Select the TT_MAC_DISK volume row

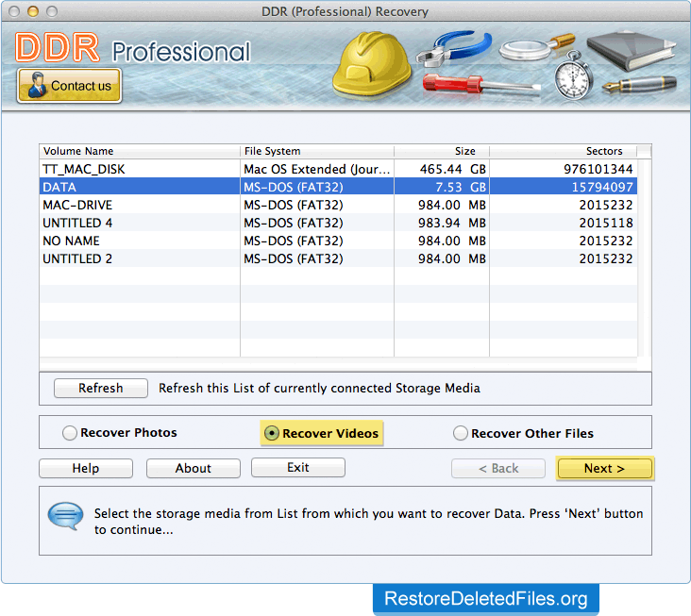click(338, 169)
